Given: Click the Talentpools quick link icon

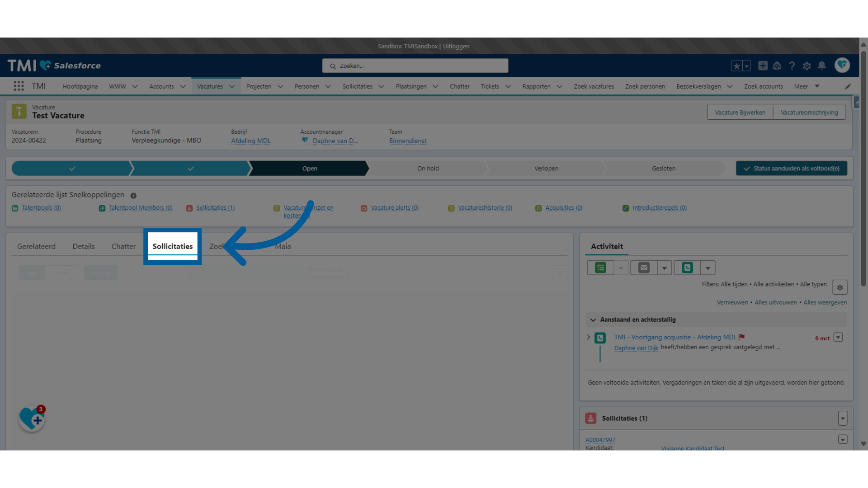Looking at the screenshot, I should (x=15, y=207).
